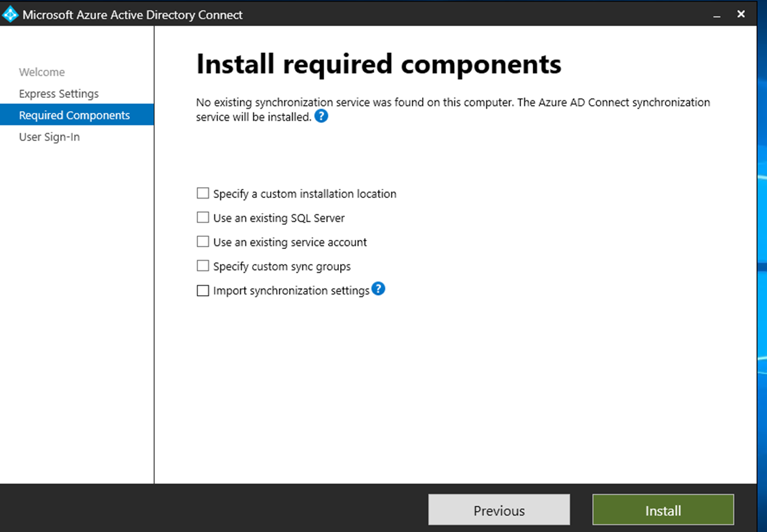Close the Azure AD Connect window
Viewport: 767px width, 532px height.
point(741,14)
